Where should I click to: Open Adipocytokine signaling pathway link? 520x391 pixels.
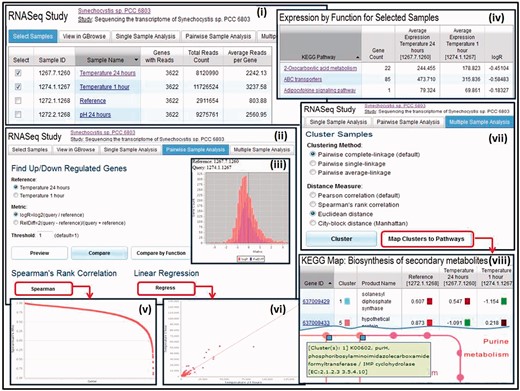320,90
